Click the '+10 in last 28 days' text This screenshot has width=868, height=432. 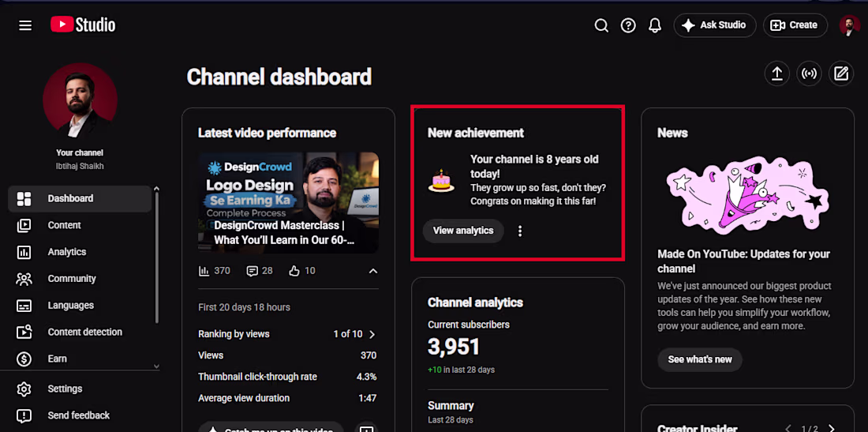point(461,370)
